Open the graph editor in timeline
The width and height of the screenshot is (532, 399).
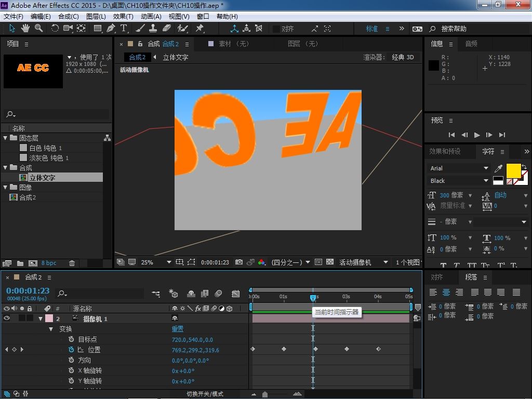[235, 294]
